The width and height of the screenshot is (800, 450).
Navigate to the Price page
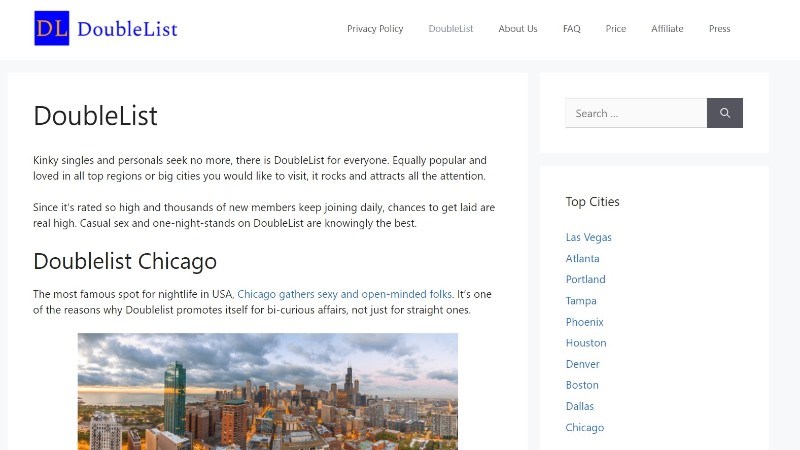[x=616, y=29]
